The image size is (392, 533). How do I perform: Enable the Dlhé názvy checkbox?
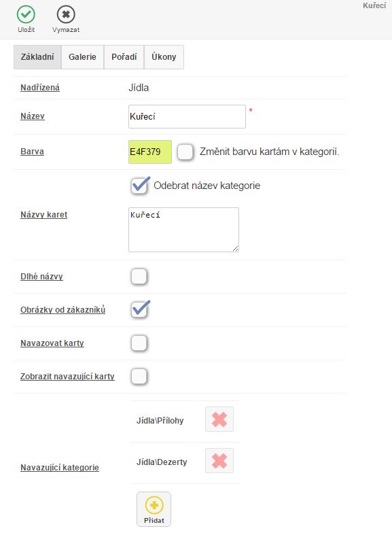coord(139,276)
